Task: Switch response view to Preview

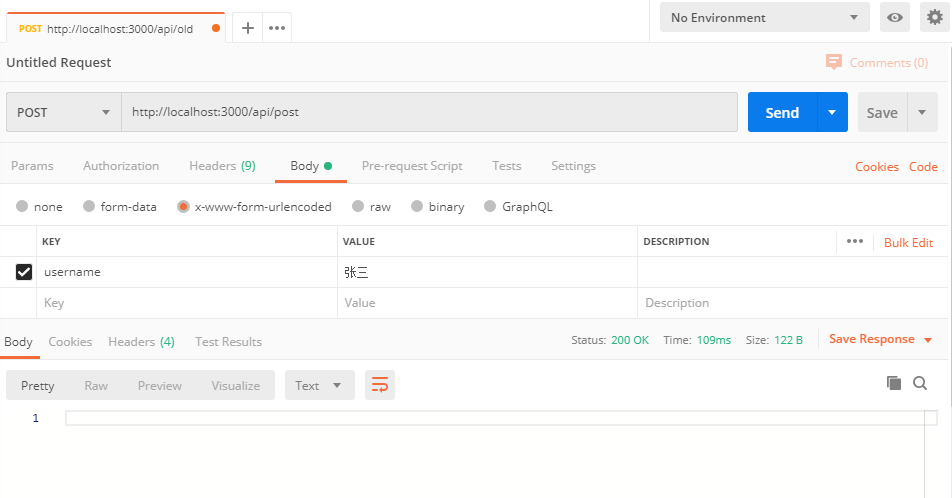Action: pos(160,385)
